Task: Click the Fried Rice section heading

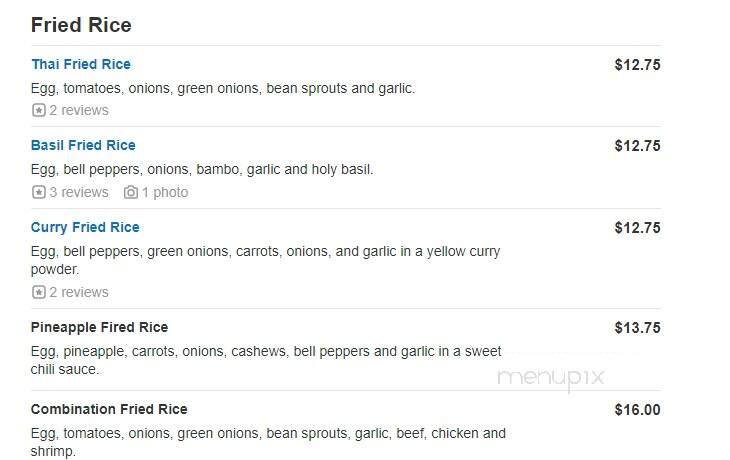Action: 81,25
